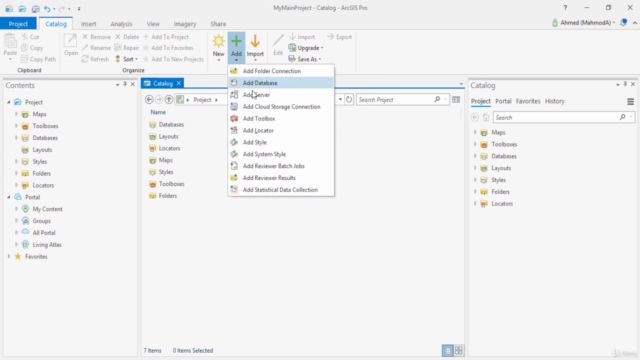
Task: Choose Add System Style entry
Action: (x=281, y=154)
